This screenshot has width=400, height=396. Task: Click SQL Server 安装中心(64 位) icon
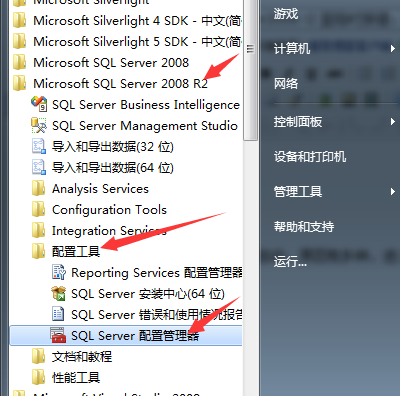pyautogui.click(x=59, y=293)
